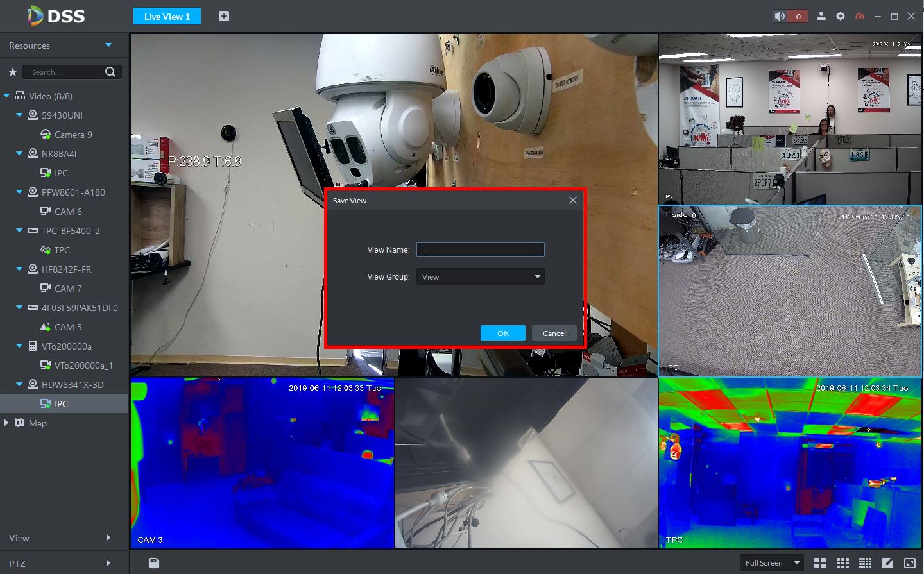This screenshot has width=924, height=574.
Task: Switch to the four-window split layout
Action: 820,562
